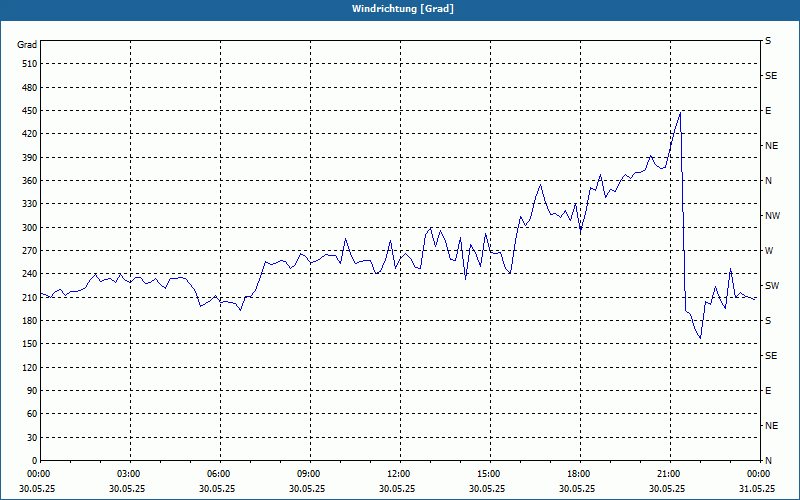
Task: Select the 90 value on the y-axis
Action: point(32,391)
